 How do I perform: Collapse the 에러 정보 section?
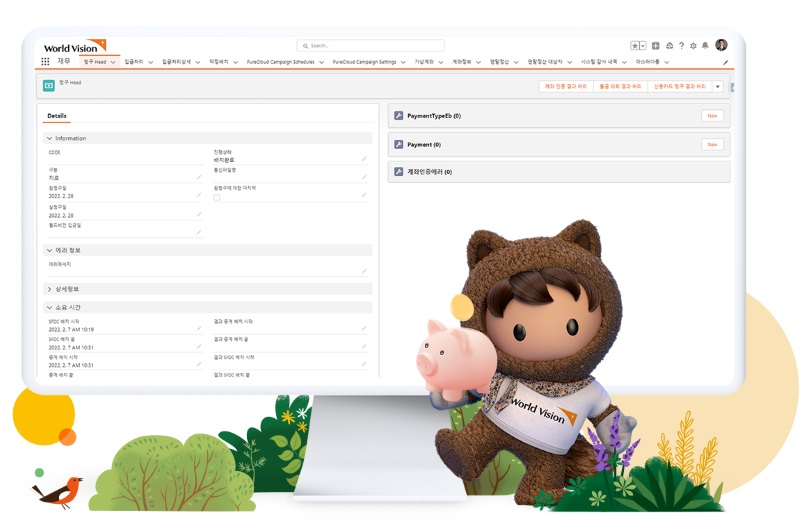[50, 250]
